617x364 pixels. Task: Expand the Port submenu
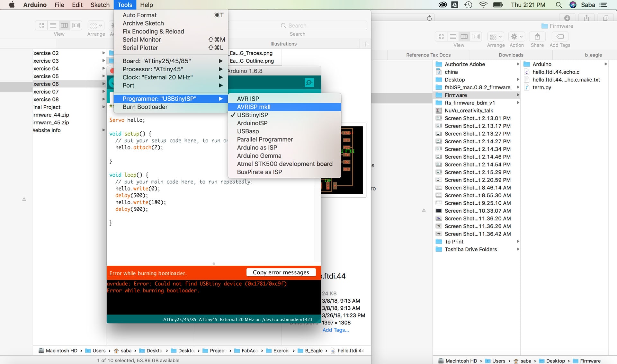171,85
